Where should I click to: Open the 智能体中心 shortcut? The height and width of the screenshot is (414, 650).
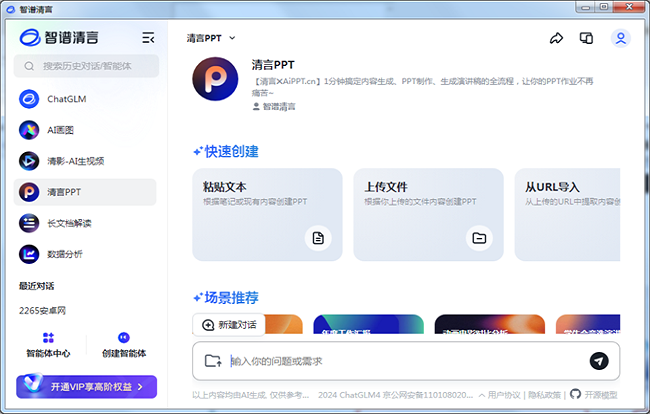(x=48, y=345)
